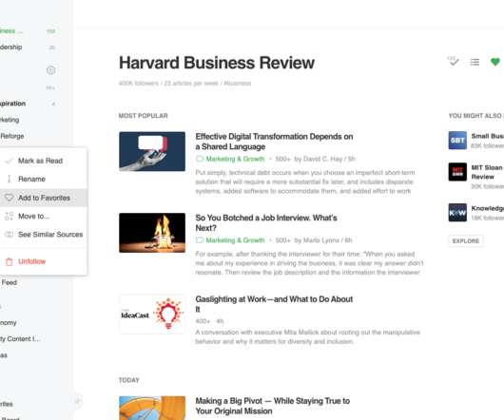
Task: Select the Leadership feed in sidebar
Action: [10, 48]
